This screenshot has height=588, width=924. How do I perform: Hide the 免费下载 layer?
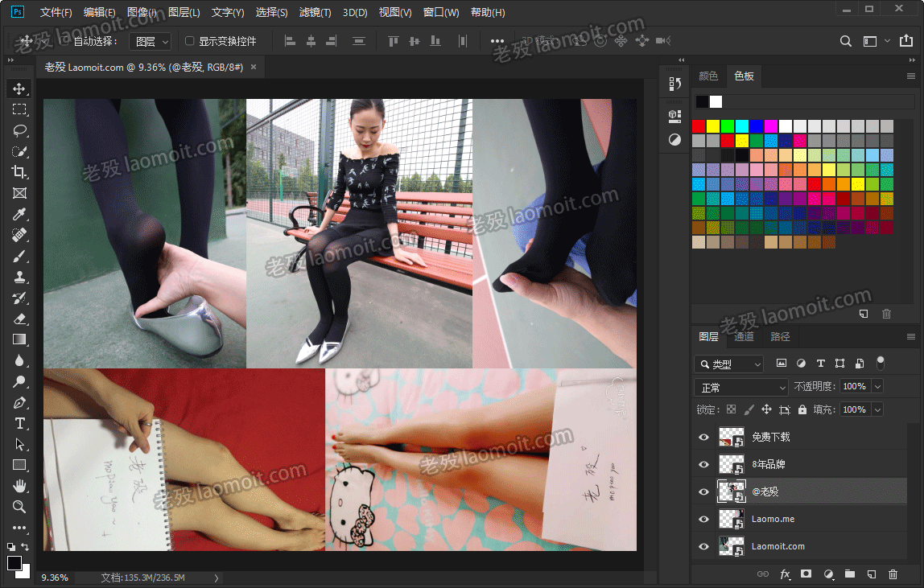tap(703, 437)
